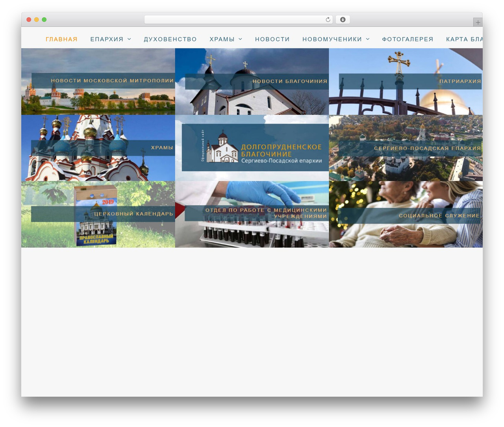Viewport: 504px width, 427px height.
Task: Click the browser address bar
Action: (x=238, y=20)
